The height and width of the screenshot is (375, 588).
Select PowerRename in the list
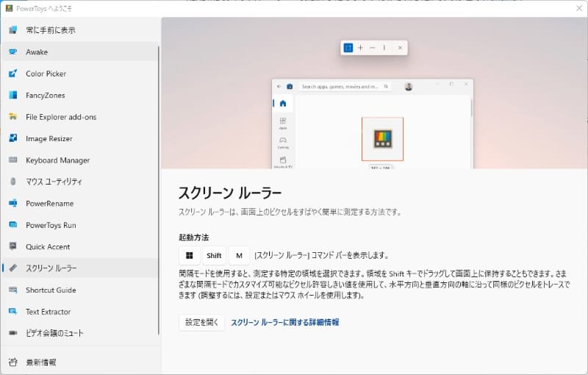coord(80,203)
